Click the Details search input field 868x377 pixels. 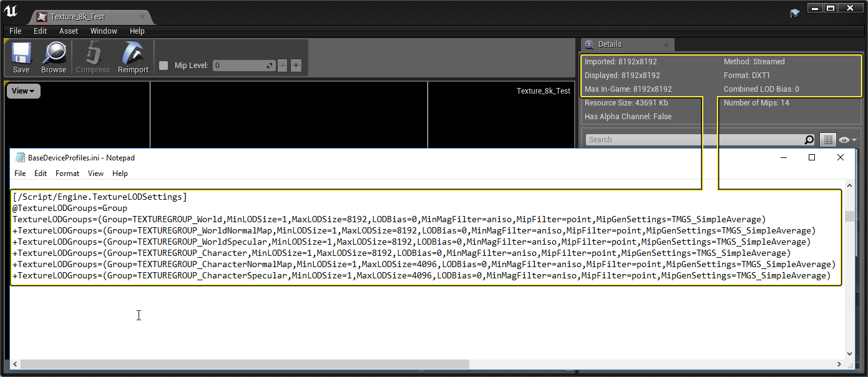click(694, 140)
